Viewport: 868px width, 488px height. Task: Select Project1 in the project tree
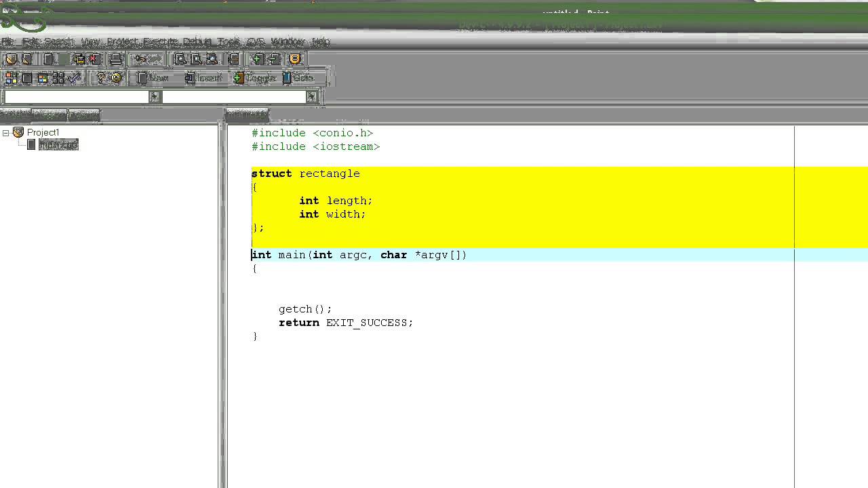[x=43, y=132]
